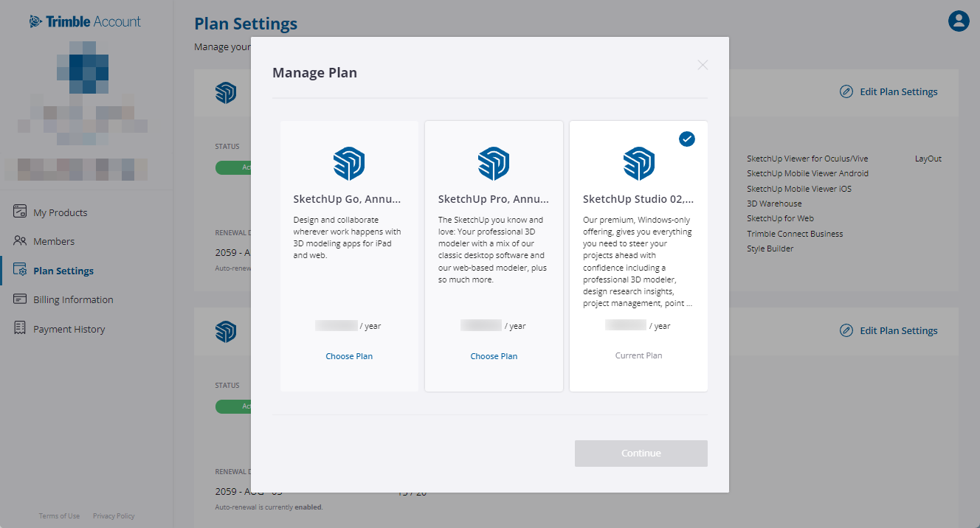Click SketchUp Studio plan description text

[638, 262]
